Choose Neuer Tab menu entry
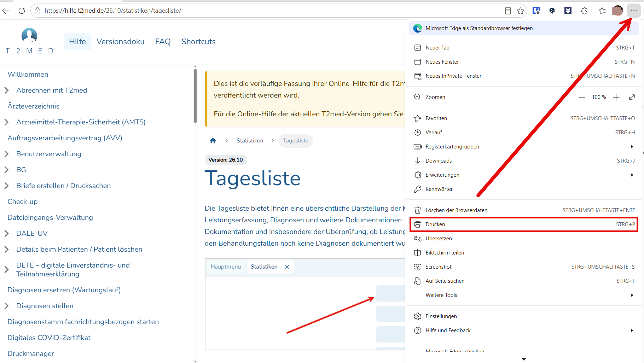Image resolution: width=644 pixels, height=363 pixels. tap(524, 48)
